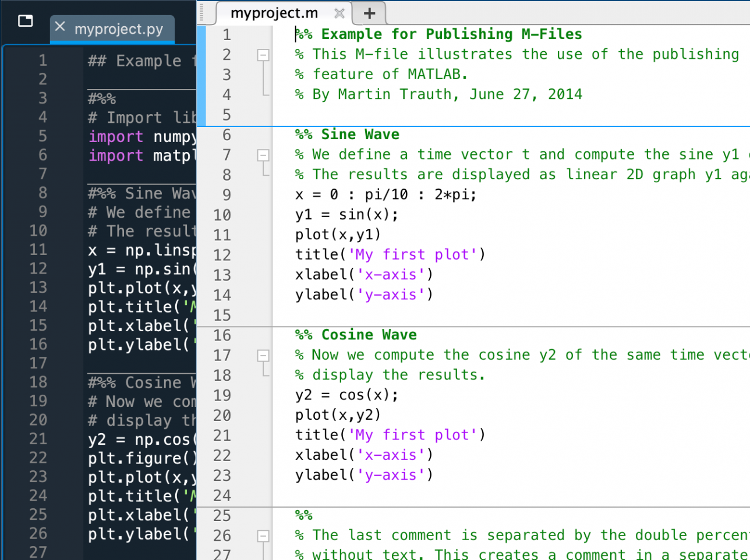The height and width of the screenshot is (560, 750).
Task: Click the tab bar grip handle left of myproject.m
Action: [x=202, y=12]
